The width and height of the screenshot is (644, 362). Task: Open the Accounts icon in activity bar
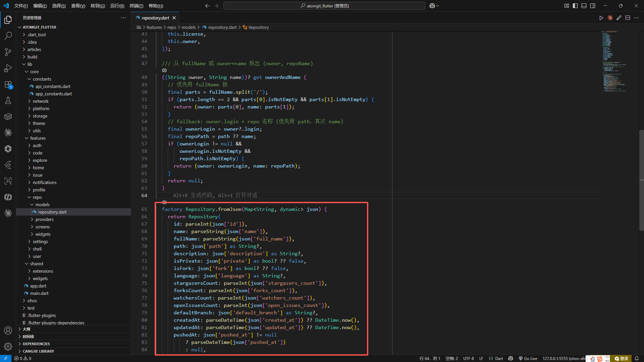tap(8, 330)
